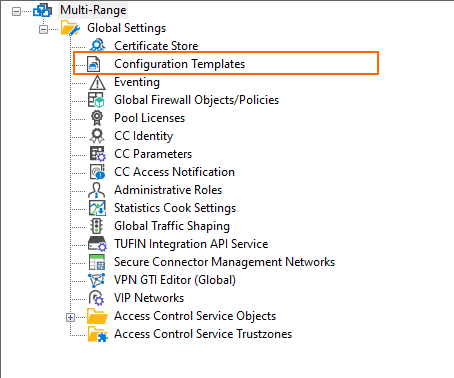Click the CC Parameters gear icon
Viewport: 454px width, 378px height.
pyautogui.click(x=98, y=154)
